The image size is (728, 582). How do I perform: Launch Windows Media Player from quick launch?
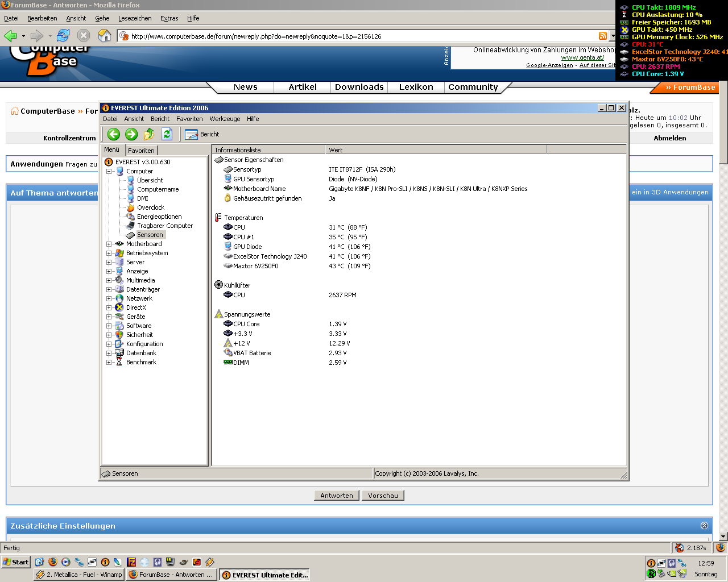66,562
